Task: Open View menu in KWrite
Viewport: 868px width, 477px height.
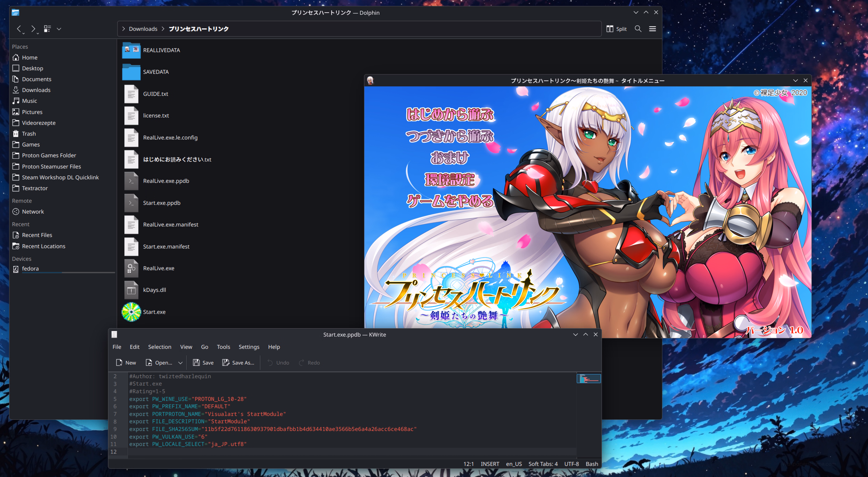Action: coord(186,347)
